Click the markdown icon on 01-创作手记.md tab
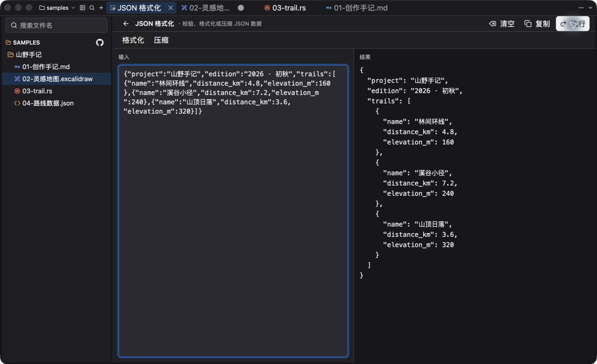Viewport: 597px width, 364px height. pyautogui.click(x=329, y=8)
